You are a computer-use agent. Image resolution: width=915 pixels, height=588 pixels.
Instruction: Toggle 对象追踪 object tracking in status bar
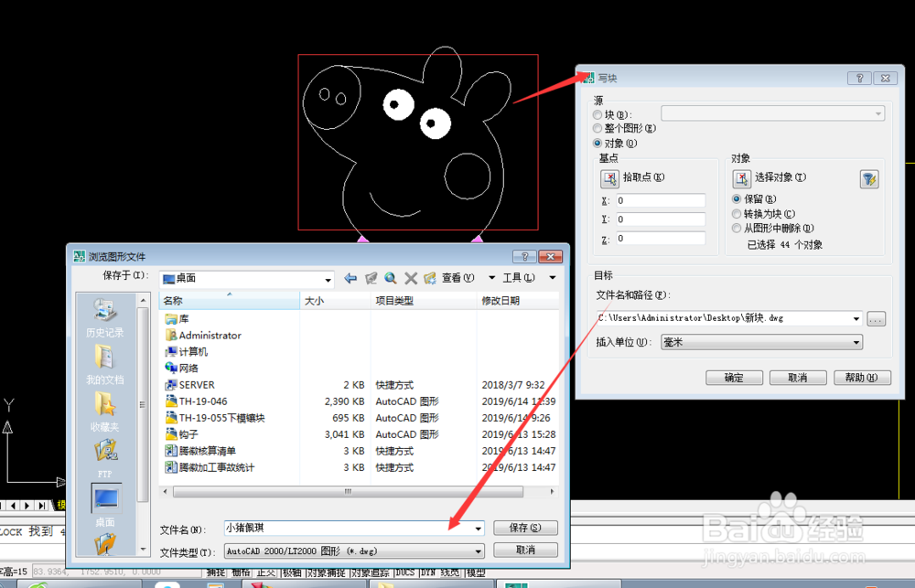[371, 572]
